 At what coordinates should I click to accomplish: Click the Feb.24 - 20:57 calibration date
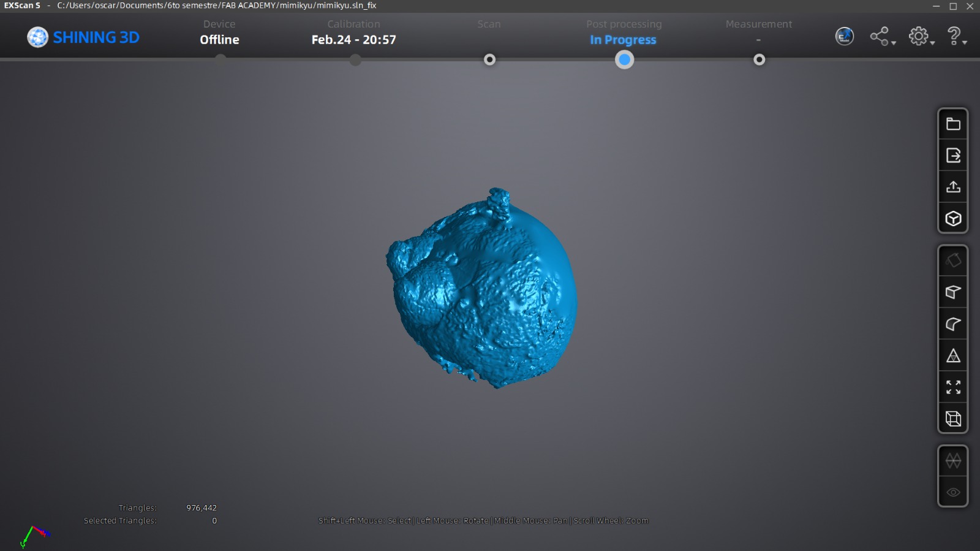pyautogui.click(x=353, y=40)
